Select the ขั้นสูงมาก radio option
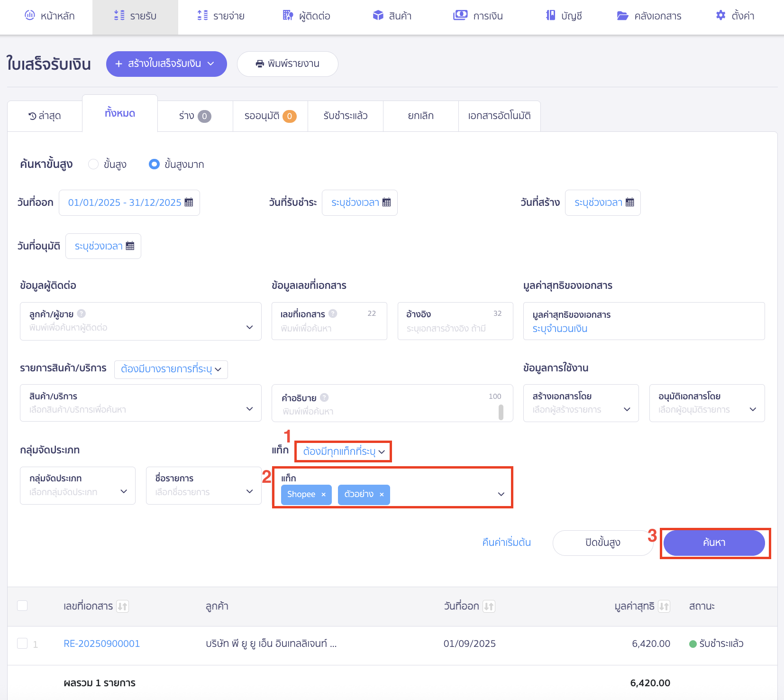The image size is (784, 700). click(154, 164)
